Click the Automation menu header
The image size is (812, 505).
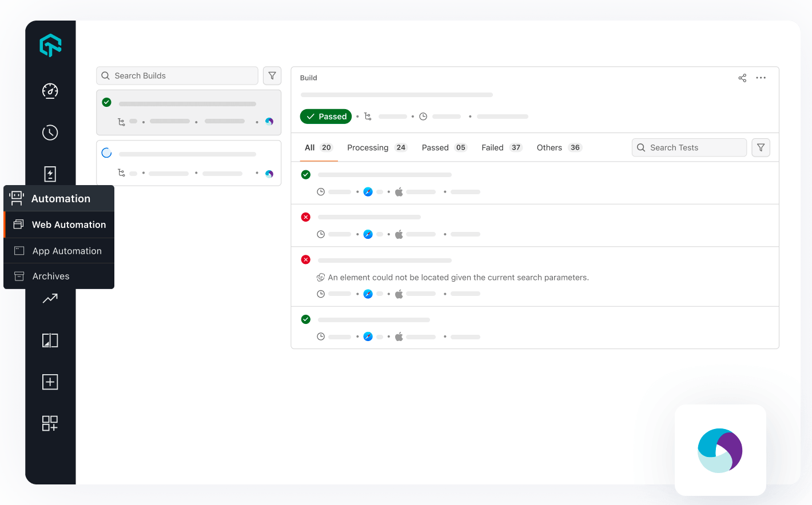coord(59,198)
